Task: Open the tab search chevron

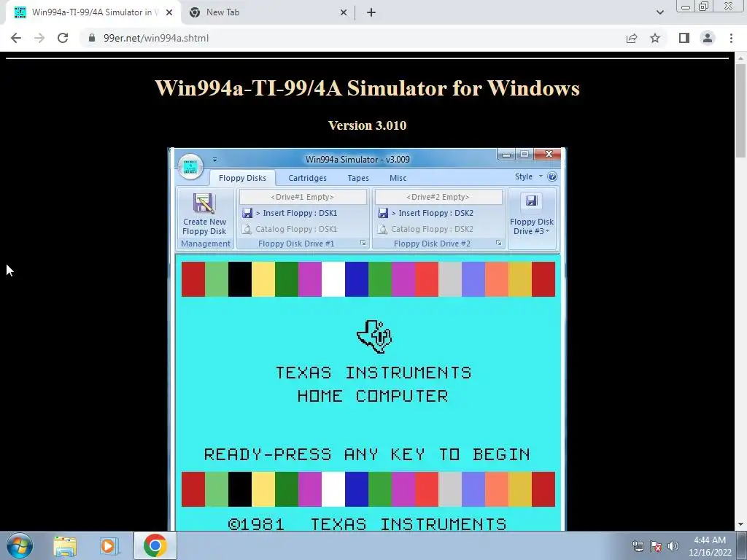Action: [x=659, y=12]
